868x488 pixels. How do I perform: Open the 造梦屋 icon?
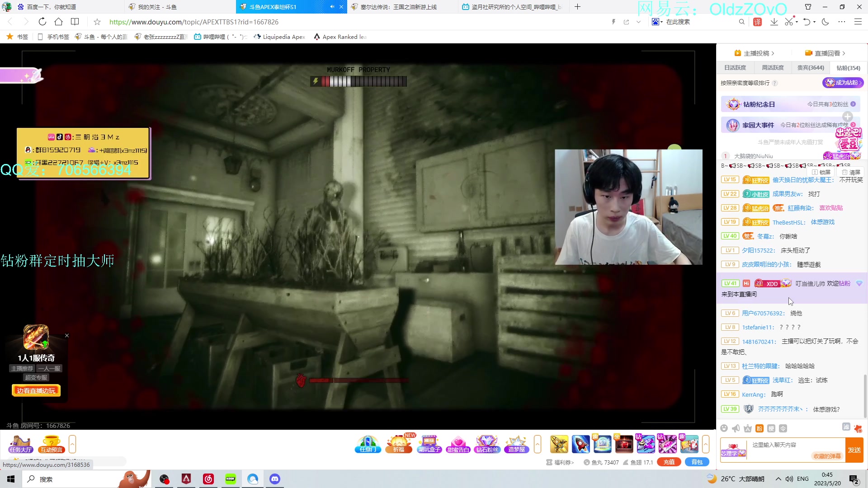[516, 444]
